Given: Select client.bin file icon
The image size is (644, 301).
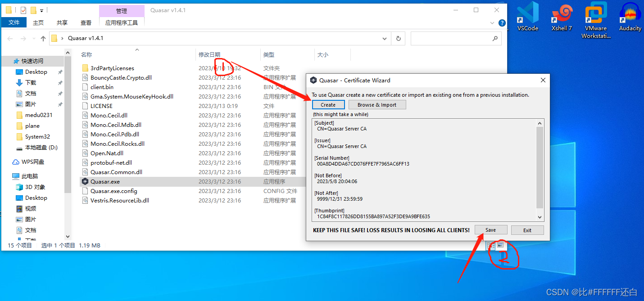Looking at the screenshot, I should pos(85,87).
